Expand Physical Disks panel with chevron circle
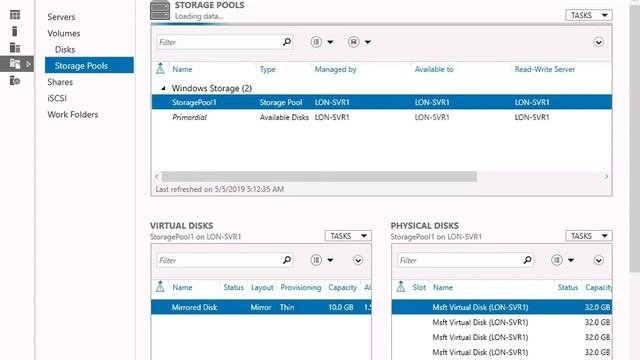 point(598,260)
